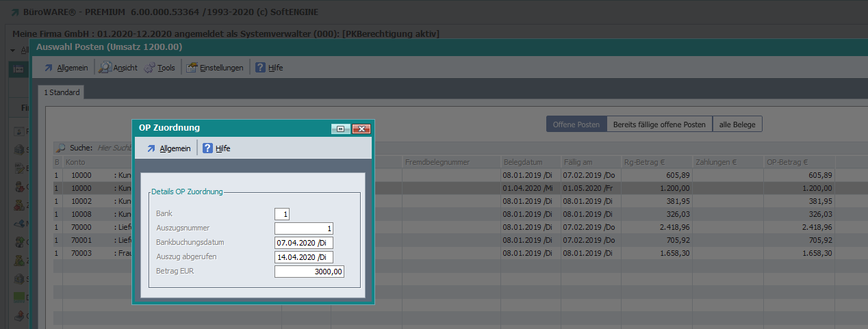868x329 pixels.
Task: Switch the filter to alle Belege
Action: (737, 124)
